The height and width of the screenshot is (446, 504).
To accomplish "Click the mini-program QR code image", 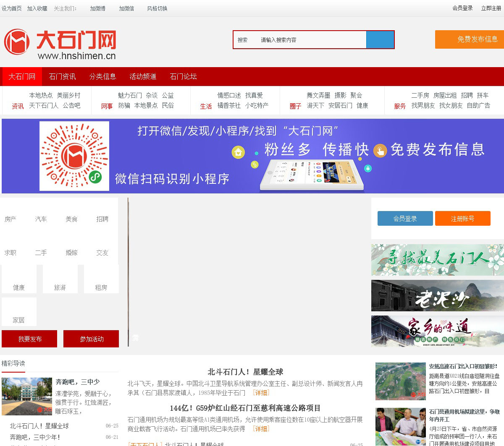I will click(74, 156).
